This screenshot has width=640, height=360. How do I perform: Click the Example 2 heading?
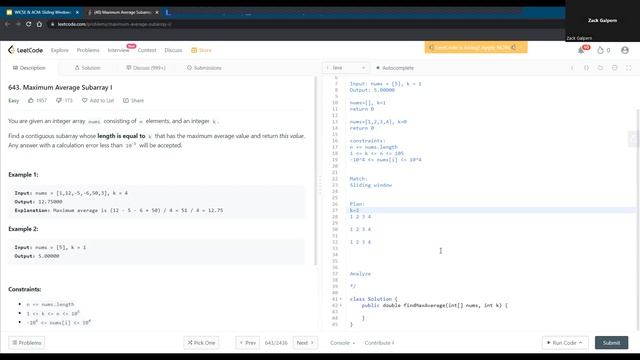(x=23, y=229)
